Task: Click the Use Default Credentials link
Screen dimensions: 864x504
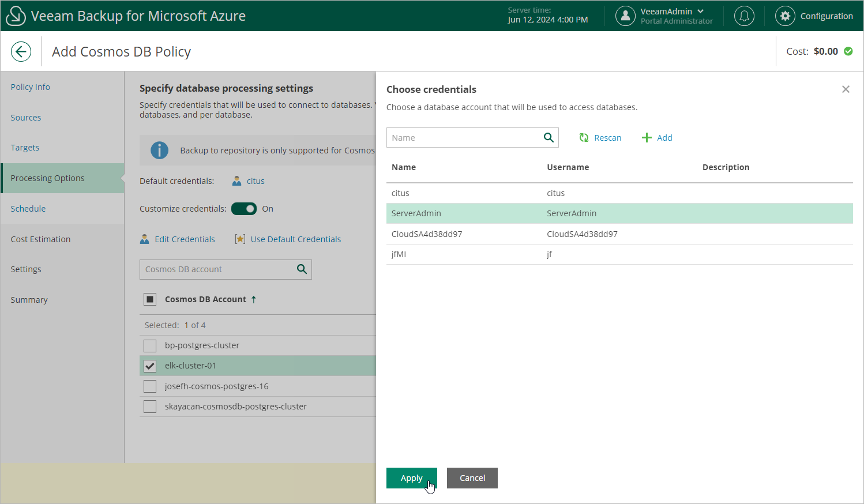Action: (296, 239)
